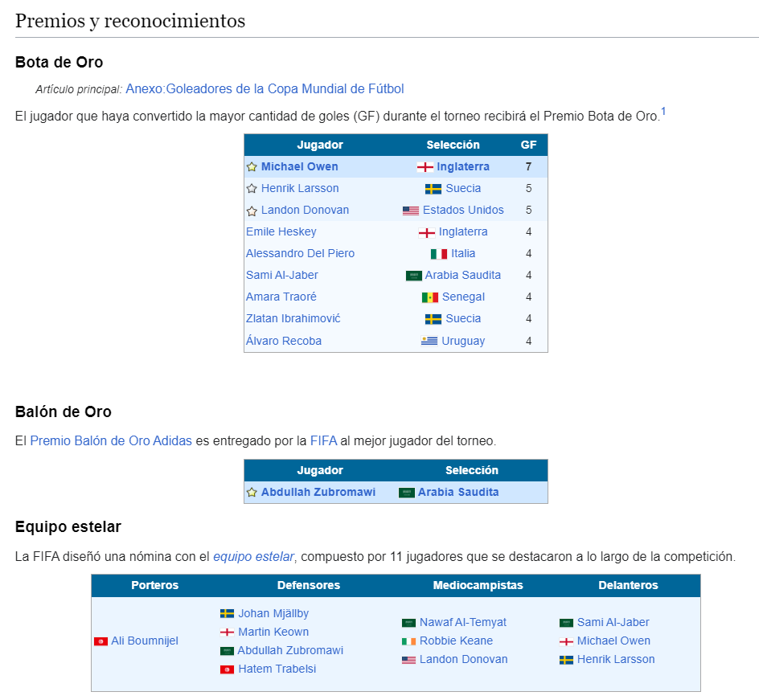Open Emile Heskey player link

[x=281, y=231]
